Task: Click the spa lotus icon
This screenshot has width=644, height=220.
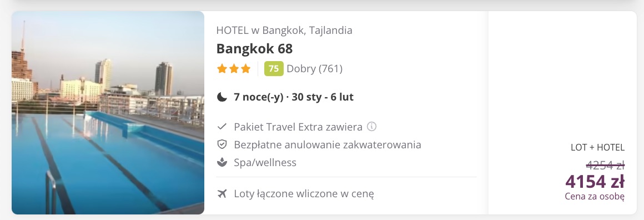Action: 222,162
